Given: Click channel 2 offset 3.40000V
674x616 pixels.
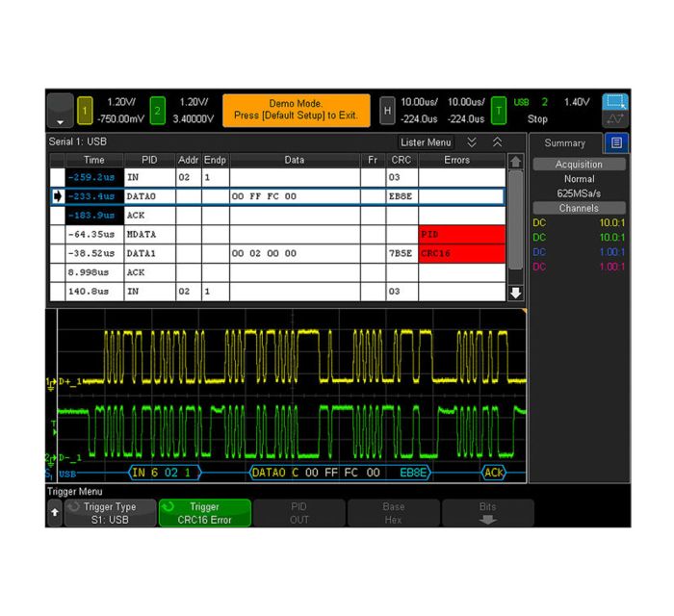Looking at the screenshot, I should [x=193, y=119].
